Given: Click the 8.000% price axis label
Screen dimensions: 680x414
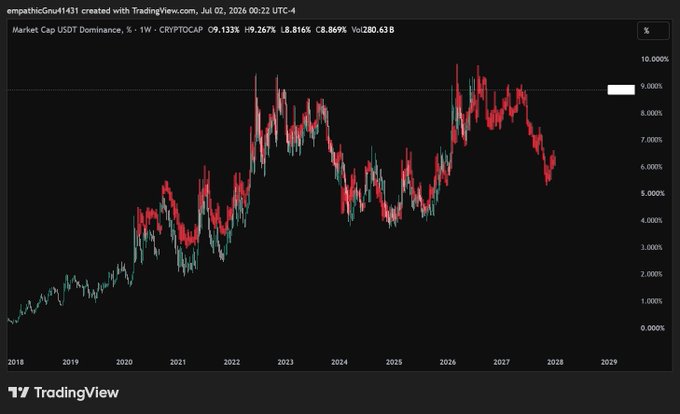Looking at the screenshot, I should tap(652, 113).
